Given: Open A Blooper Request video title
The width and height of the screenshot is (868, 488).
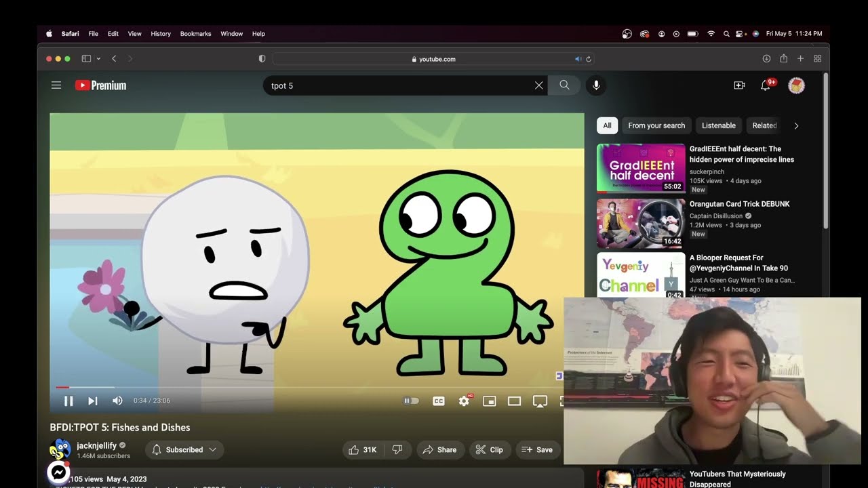Looking at the screenshot, I should coord(738,263).
